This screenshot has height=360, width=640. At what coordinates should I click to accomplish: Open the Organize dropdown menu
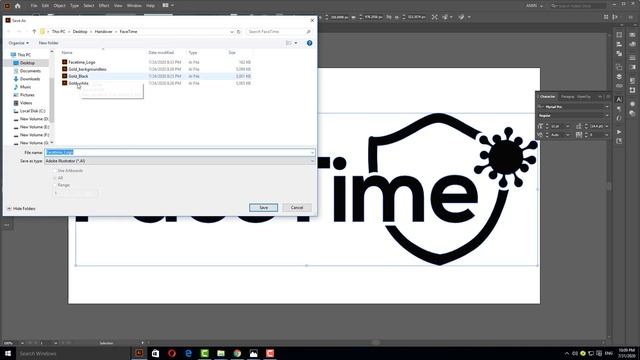coord(18,43)
